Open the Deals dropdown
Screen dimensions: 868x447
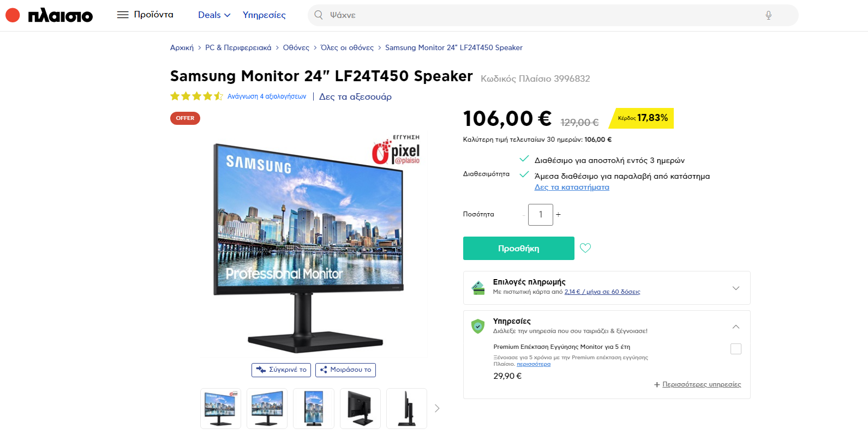coord(214,15)
